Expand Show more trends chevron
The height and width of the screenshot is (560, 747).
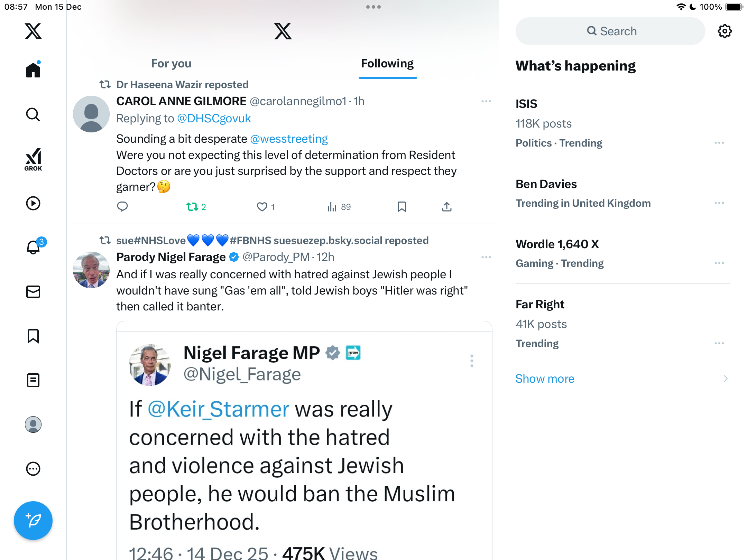point(725,379)
